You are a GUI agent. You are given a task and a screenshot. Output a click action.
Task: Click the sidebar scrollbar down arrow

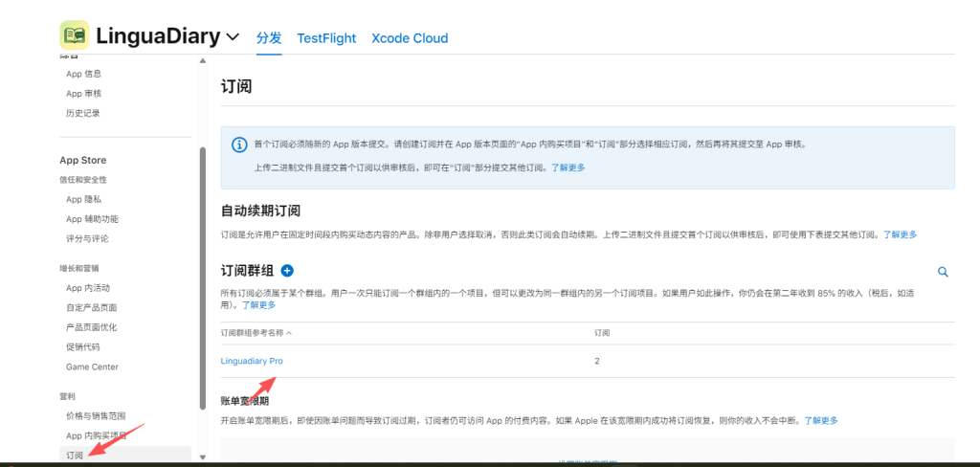click(x=202, y=458)
